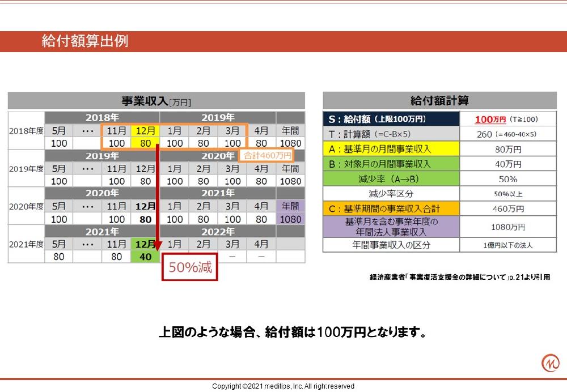Click the green cell showing 40
The width and height of the screenshot is (567, 392).
coord(145,257)
